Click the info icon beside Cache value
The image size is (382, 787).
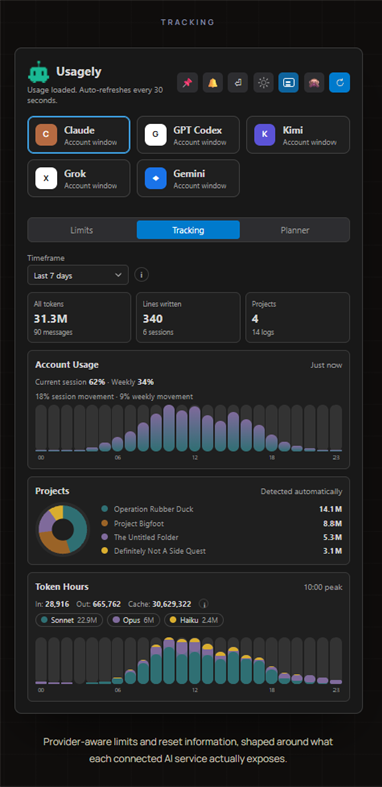[205, 604]
